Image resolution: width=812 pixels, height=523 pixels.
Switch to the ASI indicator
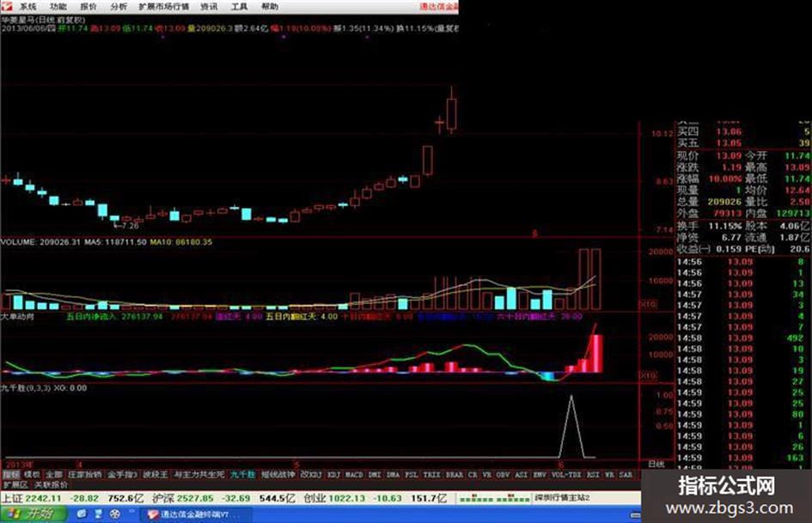(522, 474)
